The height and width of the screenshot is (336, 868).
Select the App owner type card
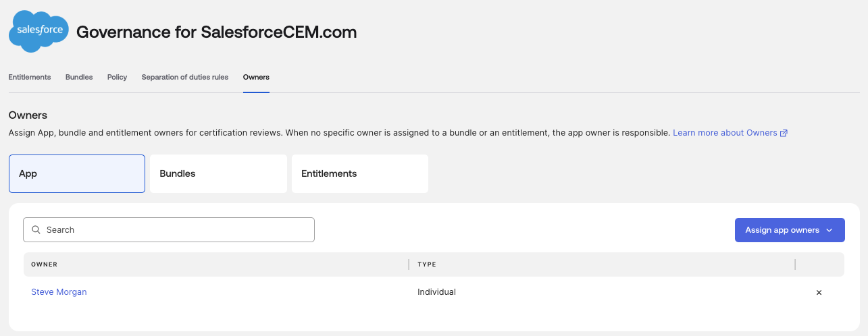coord(77,173)
